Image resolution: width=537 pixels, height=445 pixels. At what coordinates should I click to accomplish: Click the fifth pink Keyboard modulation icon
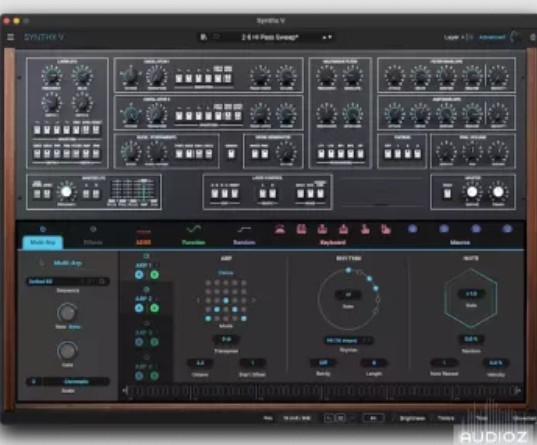tap(365, 229)
